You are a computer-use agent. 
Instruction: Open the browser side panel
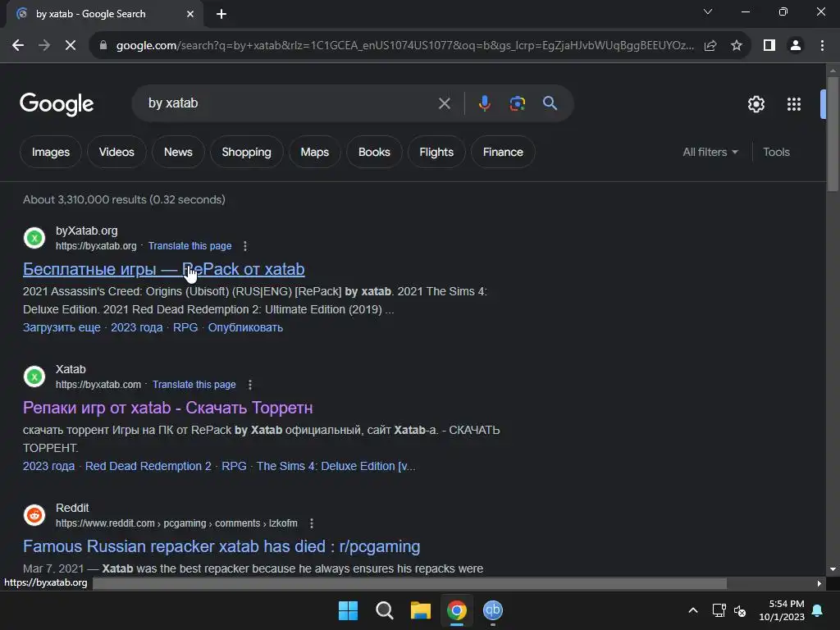(x=769, y=46)
